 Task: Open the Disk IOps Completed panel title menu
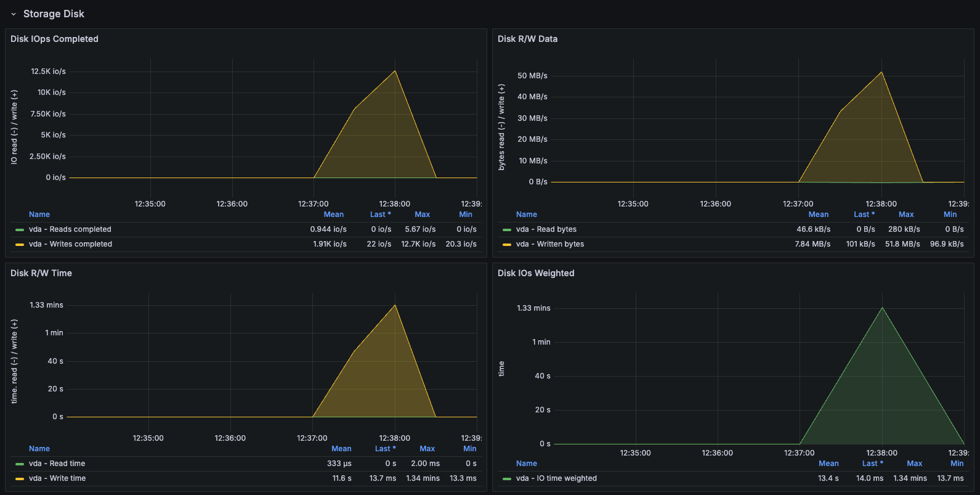[54, 39]
